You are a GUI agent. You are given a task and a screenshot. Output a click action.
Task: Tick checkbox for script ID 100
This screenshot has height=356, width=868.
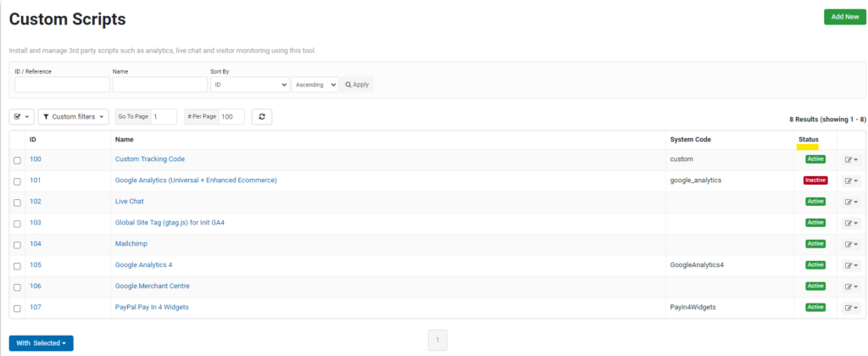click(17, 160)
